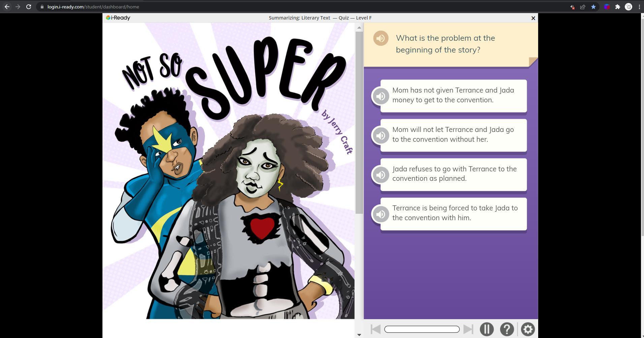Go back in the browser
Screen dimensions: 644x338
(7, 7)
